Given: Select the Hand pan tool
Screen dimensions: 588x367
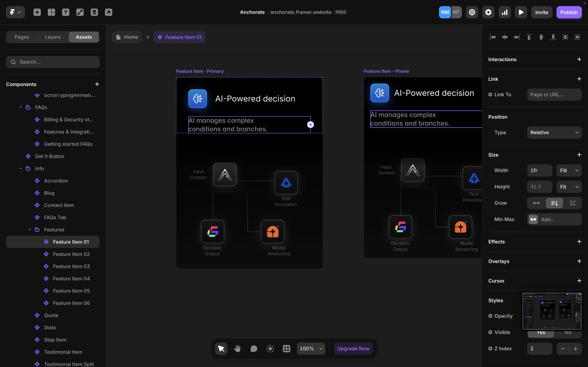Looking at the screenshot, I should (x=237, y=349).
